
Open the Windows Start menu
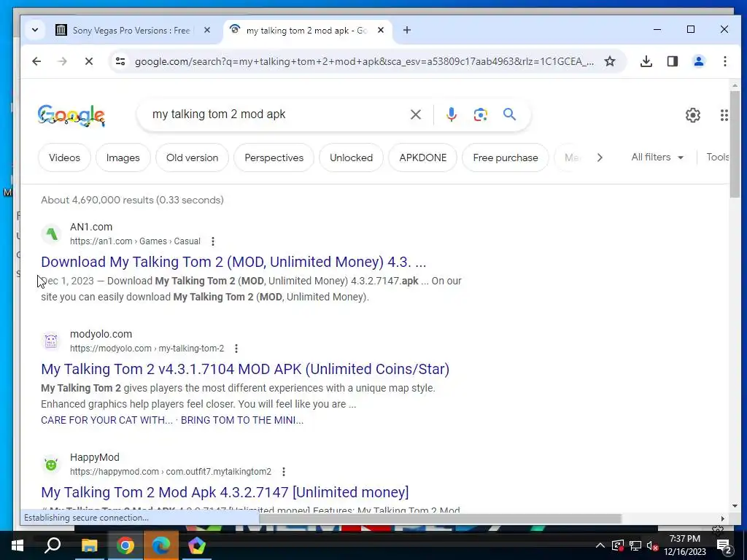(18, 545)
